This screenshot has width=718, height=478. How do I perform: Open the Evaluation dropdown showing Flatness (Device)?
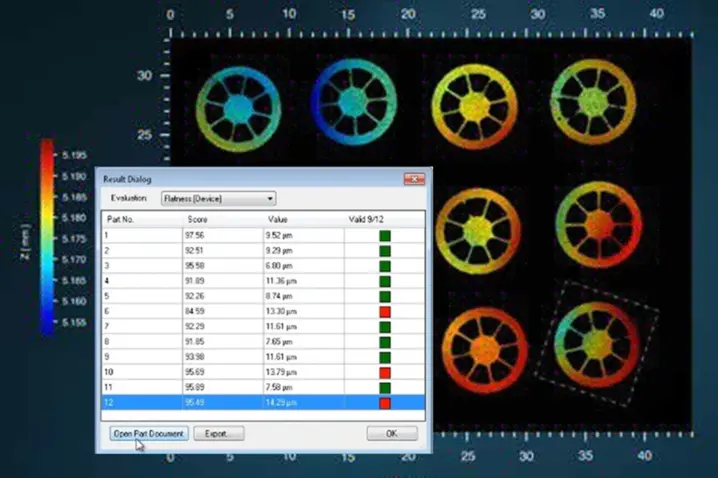point(218,198)
